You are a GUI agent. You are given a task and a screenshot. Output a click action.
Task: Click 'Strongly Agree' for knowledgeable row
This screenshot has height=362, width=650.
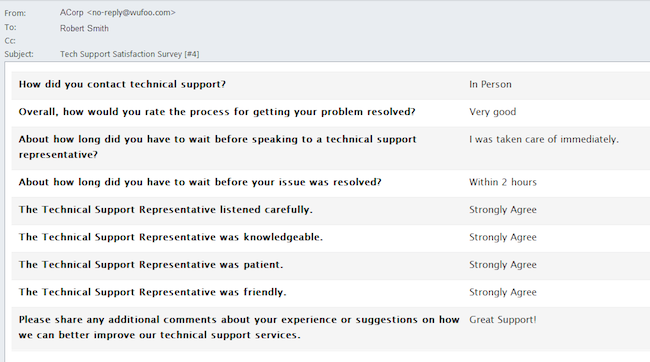(x=502, y=237)
